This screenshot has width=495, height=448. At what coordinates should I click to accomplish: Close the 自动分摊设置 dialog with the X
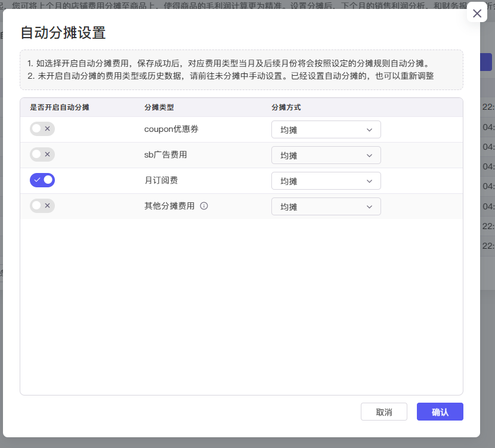click(x=477, y=13)
